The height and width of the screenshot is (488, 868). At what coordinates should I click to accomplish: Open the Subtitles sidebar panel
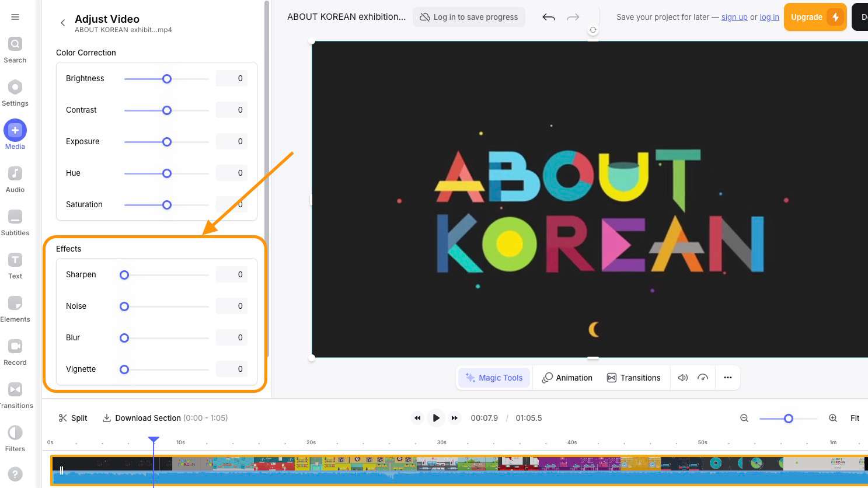(15, 223)
